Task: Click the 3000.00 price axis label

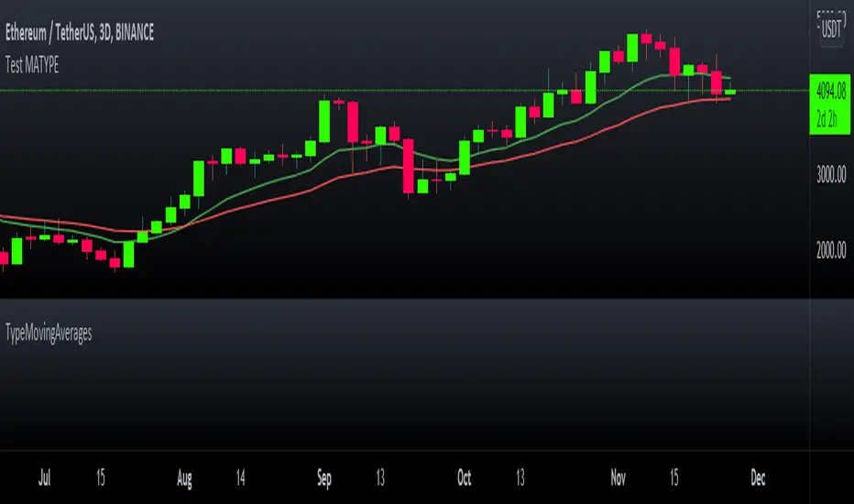Action: 830,175
